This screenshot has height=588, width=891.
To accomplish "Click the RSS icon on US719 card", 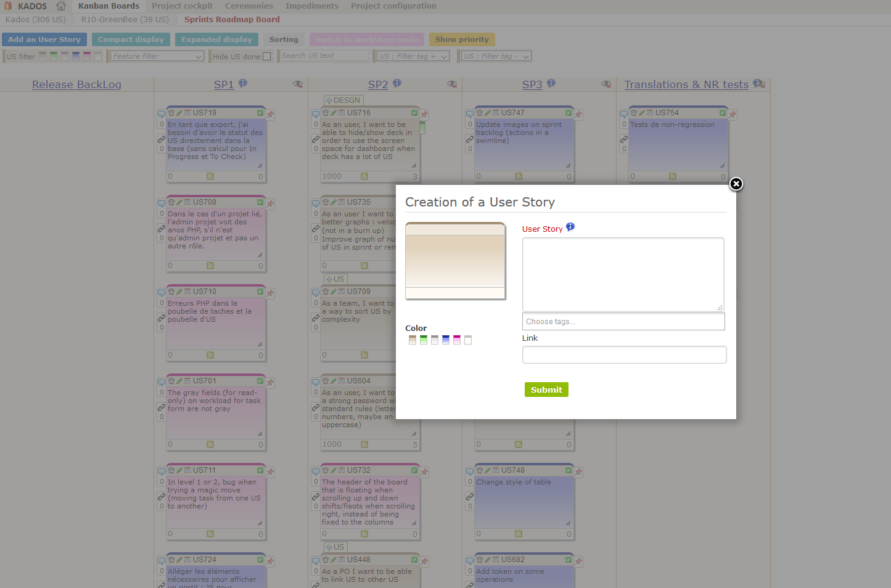I will (210, 176).
